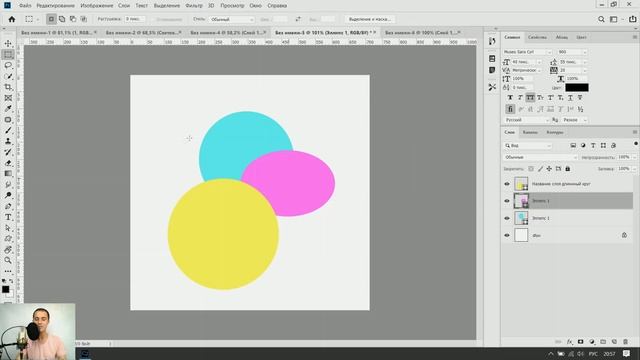Create a new group folder icon
The image size is (640, 360).
coord(603,342)
